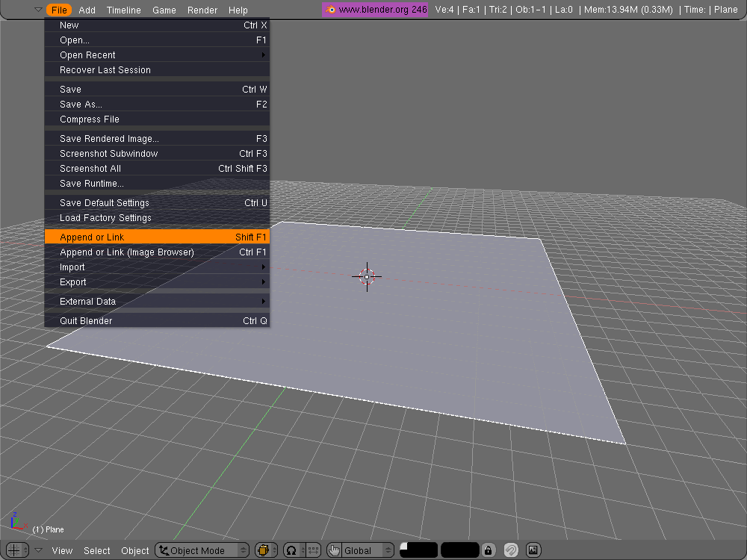Click the 3D View window type icon
Image resolution: width=747 pixels, height=560 pixels.
click(x=13, y=550)
